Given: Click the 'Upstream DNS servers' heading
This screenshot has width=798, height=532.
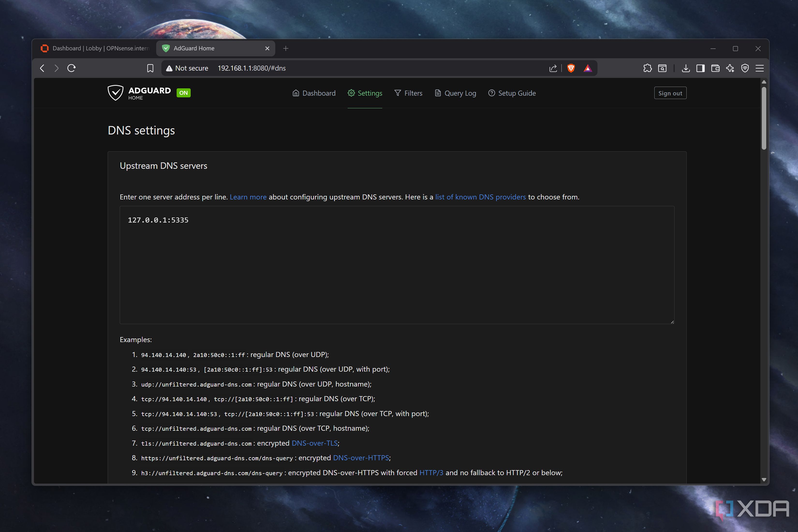Looking at the screenshot, I should [x=163, y=166].
